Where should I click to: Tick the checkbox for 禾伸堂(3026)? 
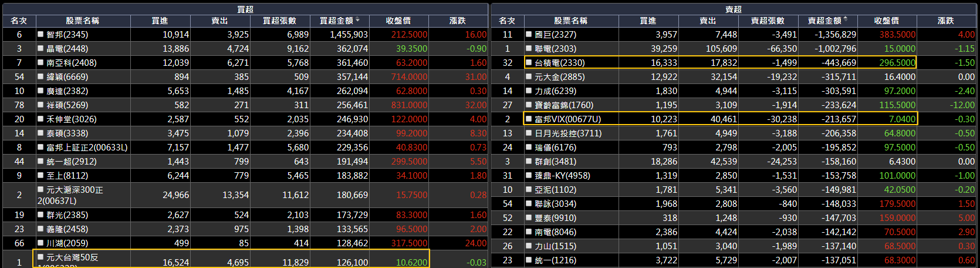40,119
